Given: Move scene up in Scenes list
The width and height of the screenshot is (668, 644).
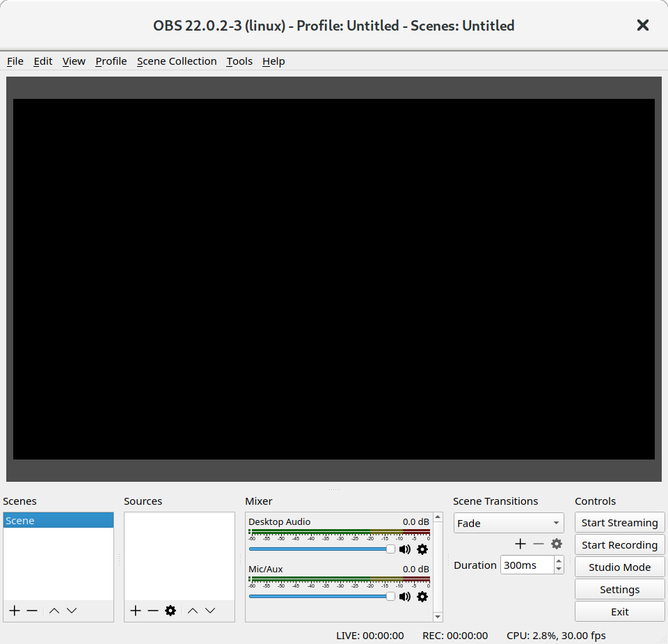Looking at the screenshot, I should click(x=54, y=611).
